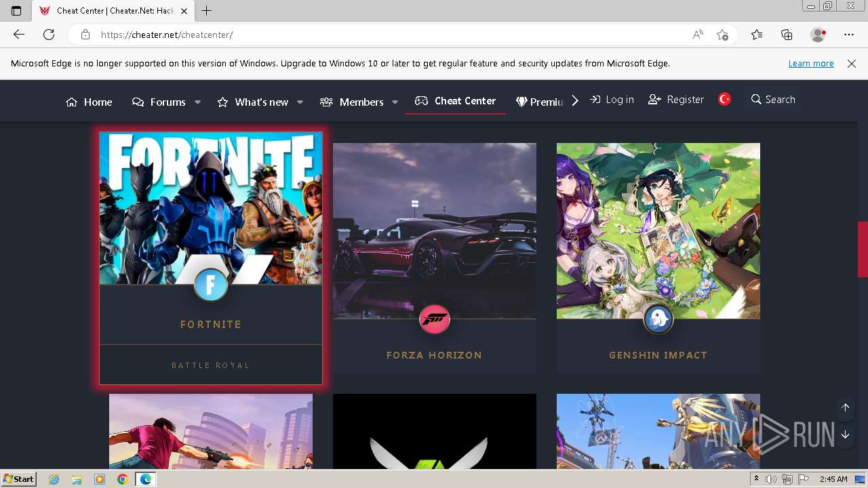Image resolution: width=868 pixels, height=488 pixels.
Task: Open Search in the site navigation
Action: 773,100
